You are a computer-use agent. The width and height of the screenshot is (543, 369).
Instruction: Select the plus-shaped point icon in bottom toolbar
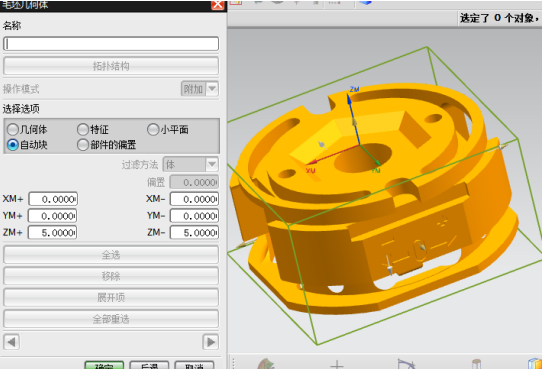tap(337, 365)
